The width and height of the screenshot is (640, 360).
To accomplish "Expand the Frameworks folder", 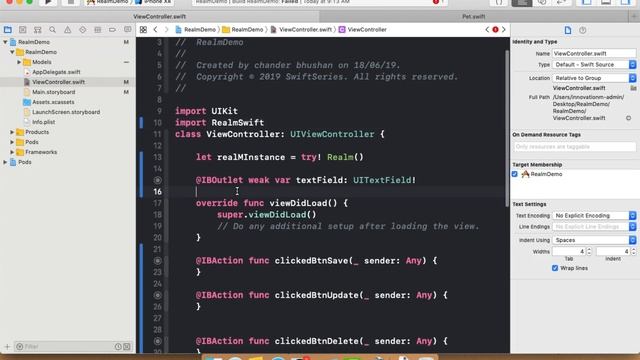I will [12, 152].
